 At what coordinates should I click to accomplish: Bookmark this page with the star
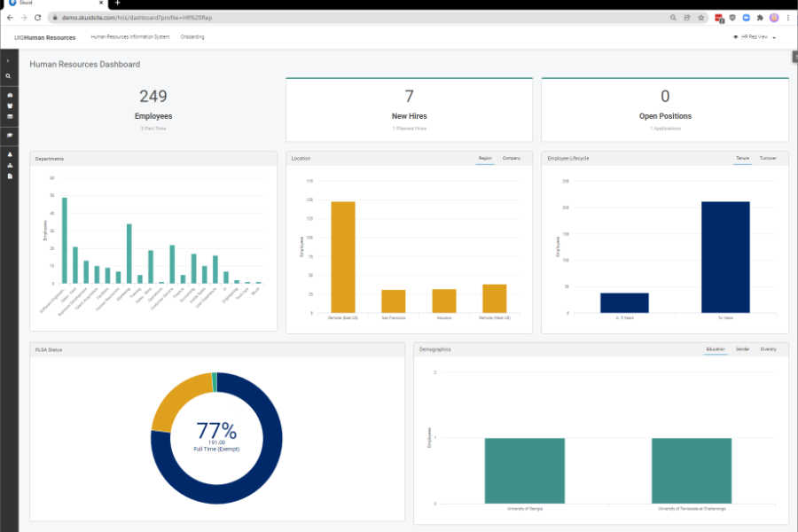700,18
